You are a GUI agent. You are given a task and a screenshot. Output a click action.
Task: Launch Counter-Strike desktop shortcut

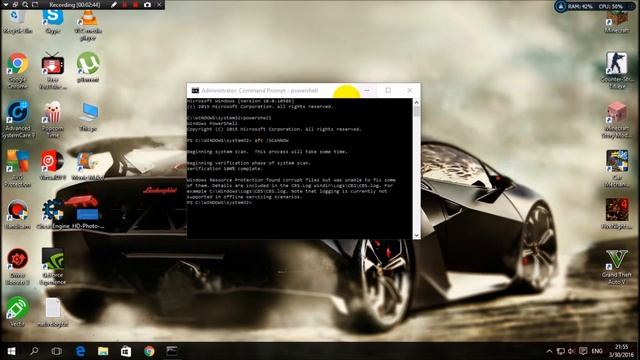[x=617, y=69]
